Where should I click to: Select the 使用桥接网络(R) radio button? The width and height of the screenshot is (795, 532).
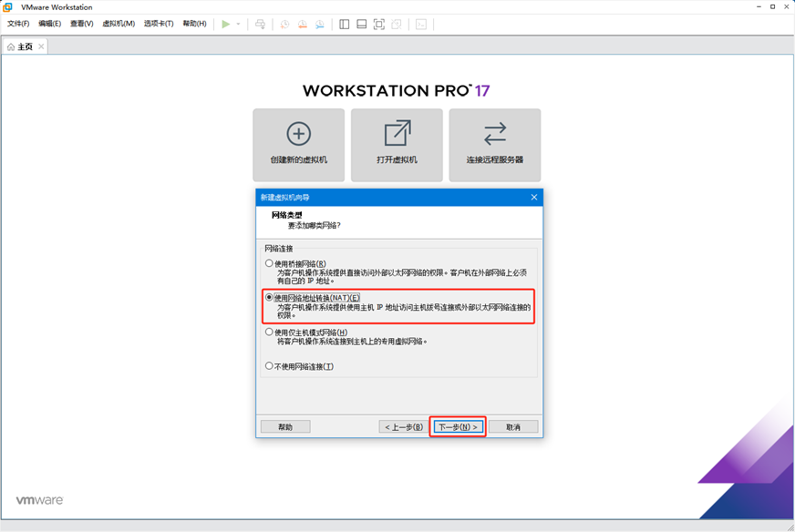coord(269,263)
